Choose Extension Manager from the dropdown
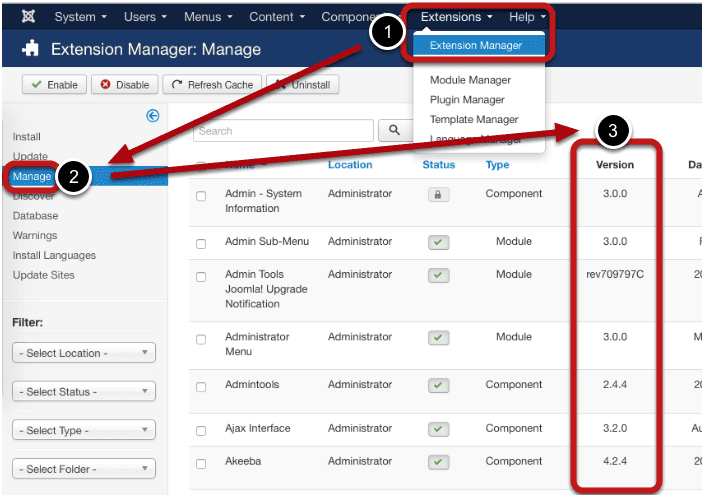This screenshot has height=498, width=704. coord(479,45)
